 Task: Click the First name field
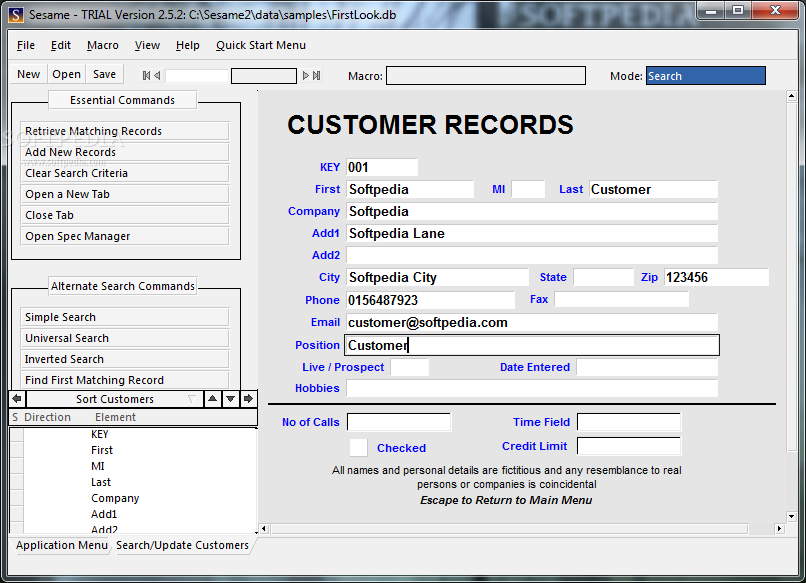[x=410, y=189]
